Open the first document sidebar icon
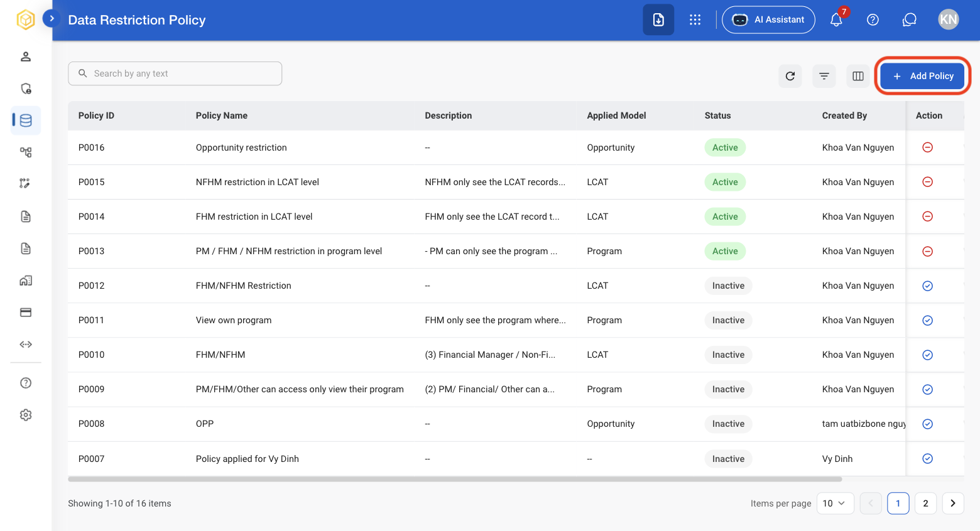This screenshot has height=531, width=980. (x=26, y=217)
